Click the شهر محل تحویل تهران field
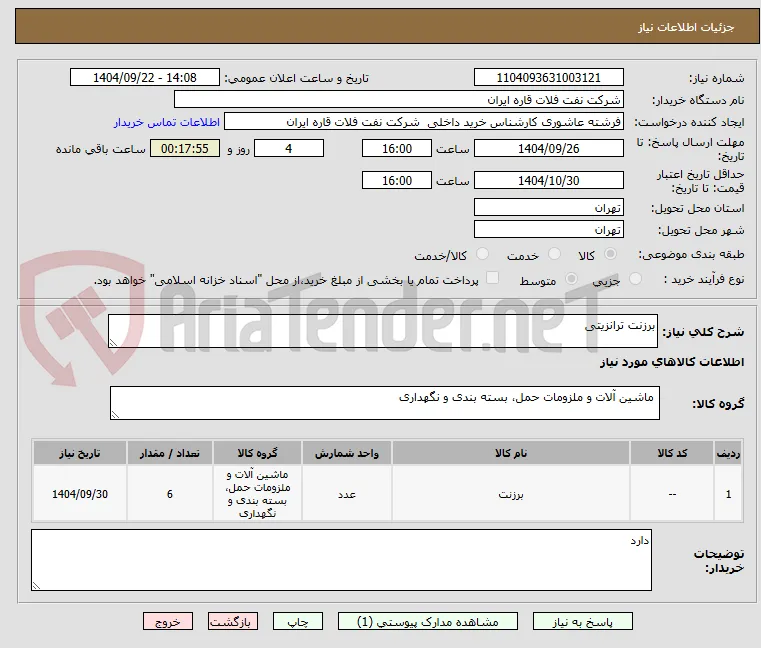761x648 pixels. coord(548,229)
